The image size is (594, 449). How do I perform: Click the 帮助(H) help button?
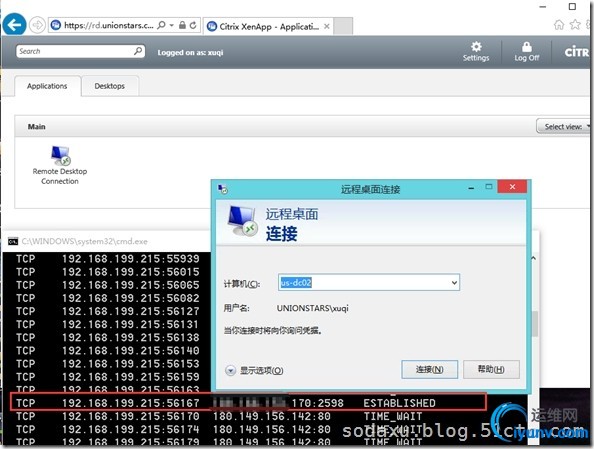[491, 369]
